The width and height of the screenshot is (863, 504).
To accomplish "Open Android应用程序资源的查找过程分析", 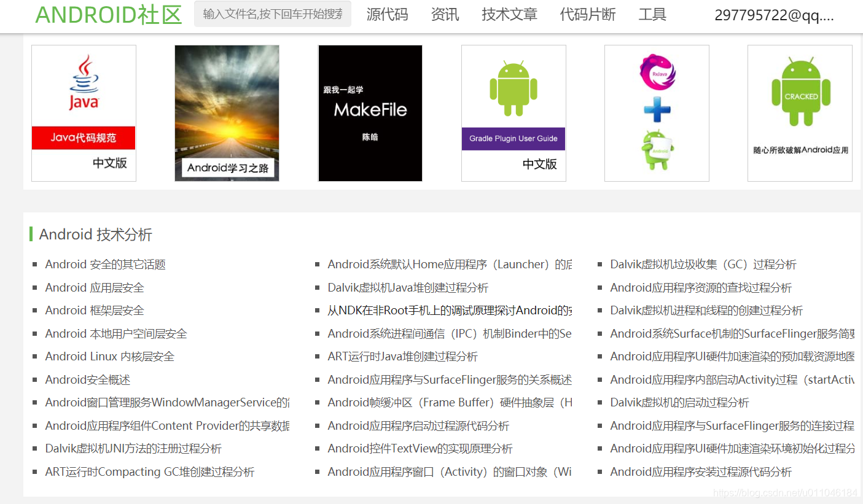I will click(701, 288).
